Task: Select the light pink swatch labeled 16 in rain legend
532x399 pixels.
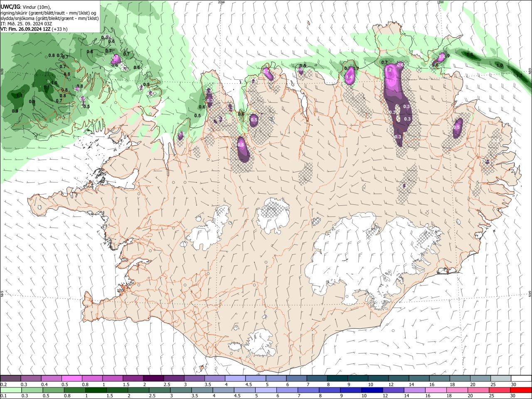Action: 436,390
